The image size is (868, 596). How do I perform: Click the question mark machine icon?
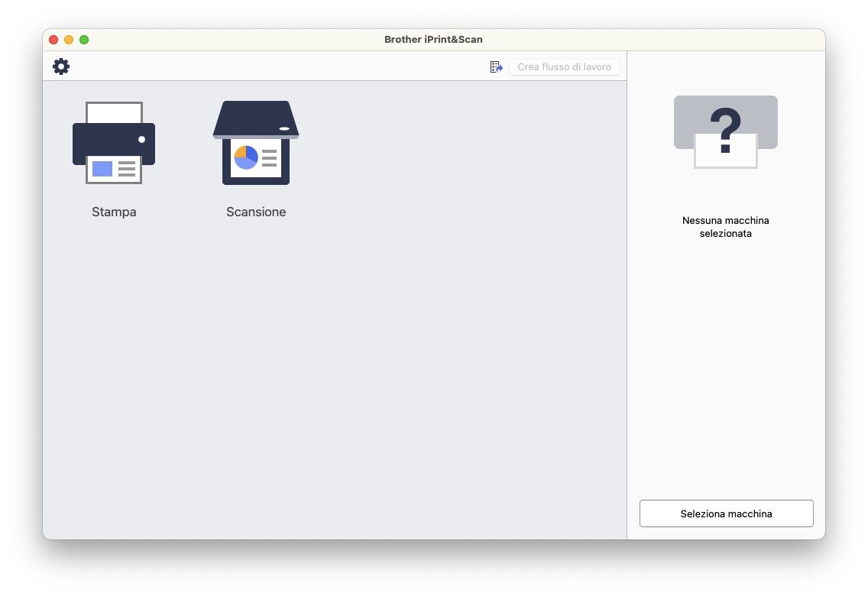(x=725, y=131)
